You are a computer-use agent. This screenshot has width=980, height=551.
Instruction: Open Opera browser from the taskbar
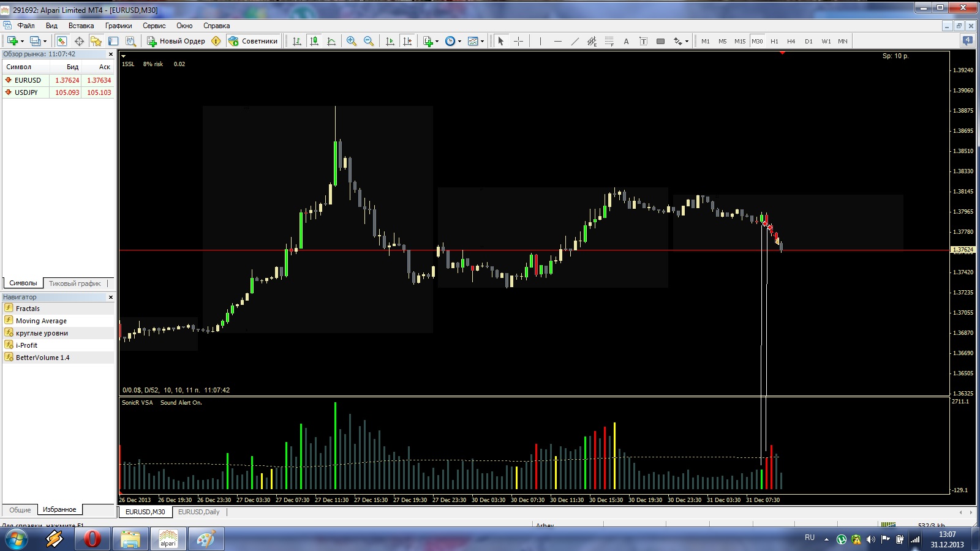click(92, 539)
